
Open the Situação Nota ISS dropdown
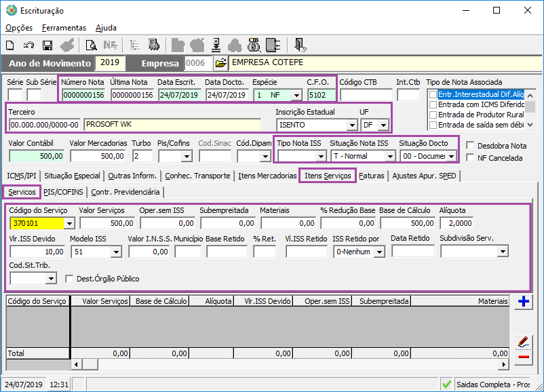coord(389,156)
